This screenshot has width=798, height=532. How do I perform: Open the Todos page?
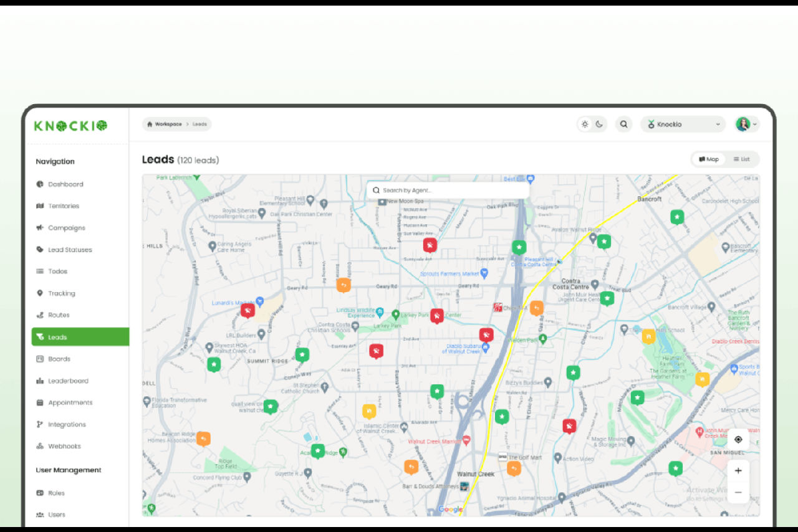coord(58,272)
